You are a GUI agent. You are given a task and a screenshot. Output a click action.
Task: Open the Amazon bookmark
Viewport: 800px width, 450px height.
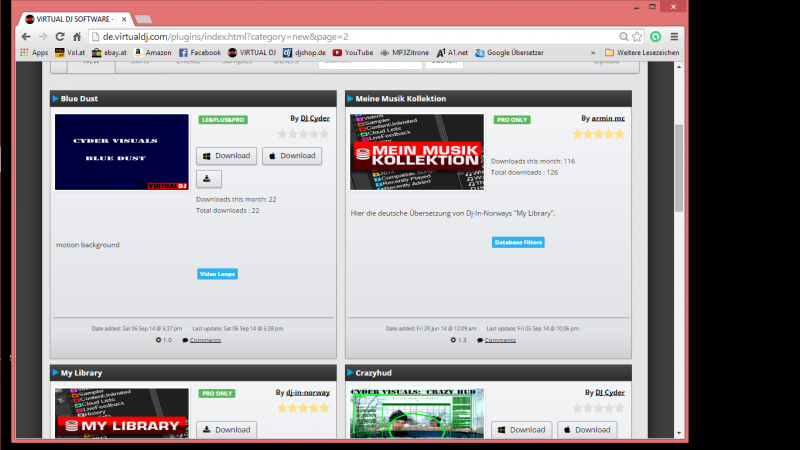tap(153, 53)
